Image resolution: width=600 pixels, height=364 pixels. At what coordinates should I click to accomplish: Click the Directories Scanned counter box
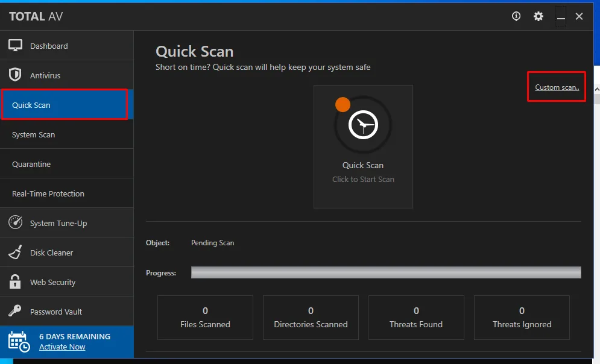(311, 318)
